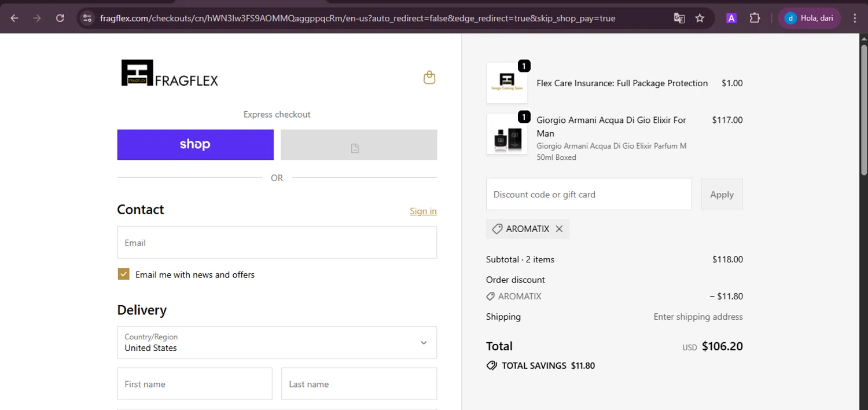Click the browser forward arrow

(x=37, y=18)
